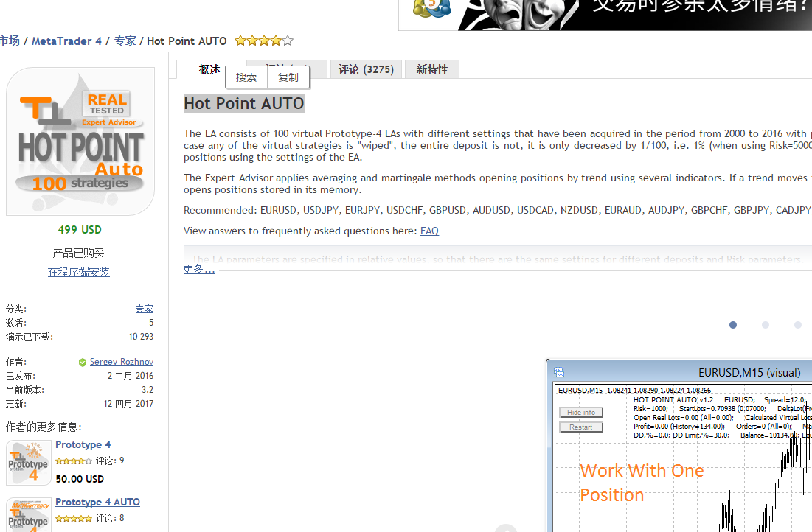
Task: Click the 产品已购买 status text
Action: 78,253
